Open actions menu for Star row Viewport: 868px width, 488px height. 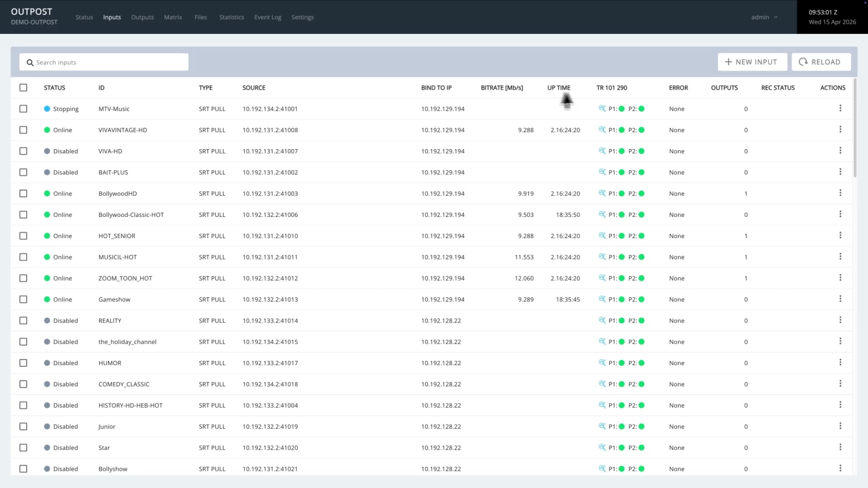(840, 447)
